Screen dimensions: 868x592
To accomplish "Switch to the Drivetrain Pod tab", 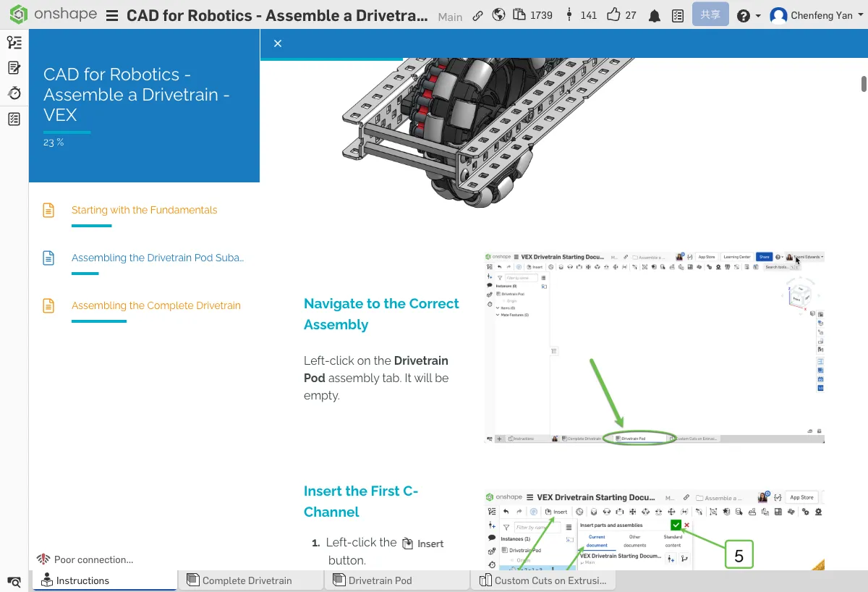I will (x=380, y=580).
